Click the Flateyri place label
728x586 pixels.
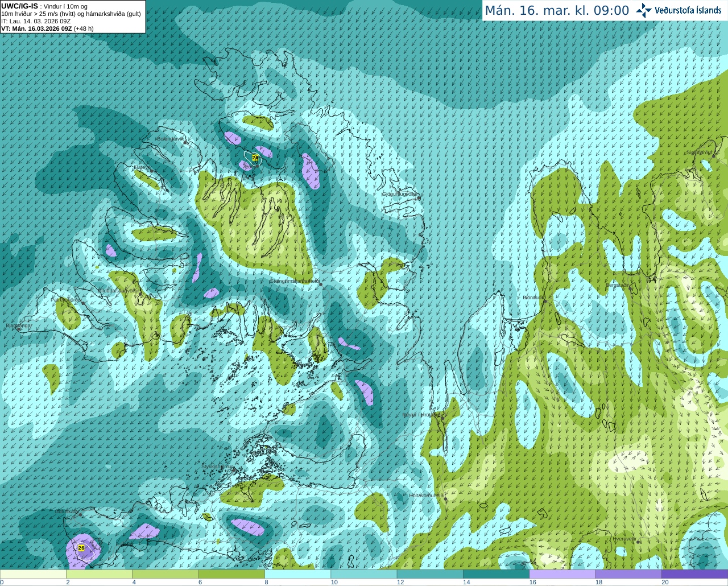(142, 167)
